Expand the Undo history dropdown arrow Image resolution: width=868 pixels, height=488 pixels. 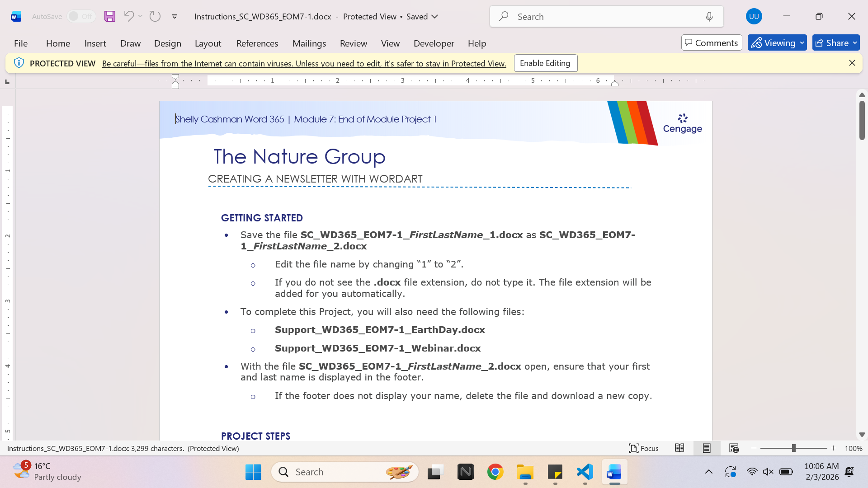pos(141,16)
